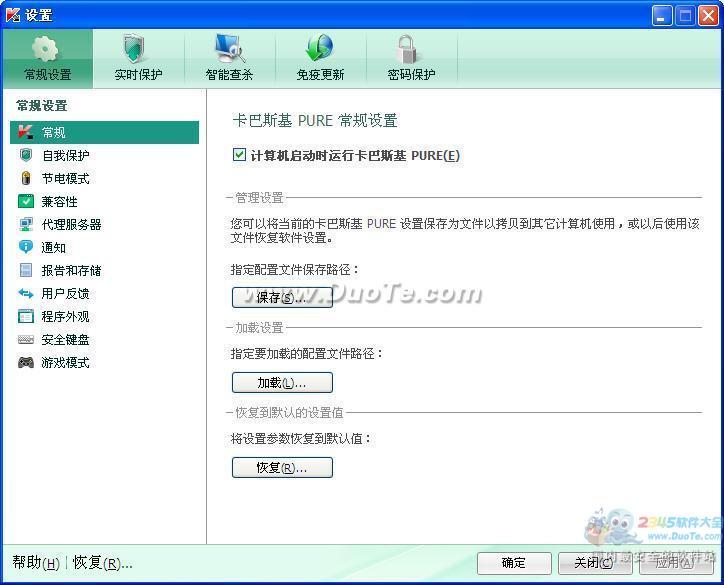This screenshot has height=585, width=724.
Task: Confirm with the 确定 button
Action: (514, 563)
